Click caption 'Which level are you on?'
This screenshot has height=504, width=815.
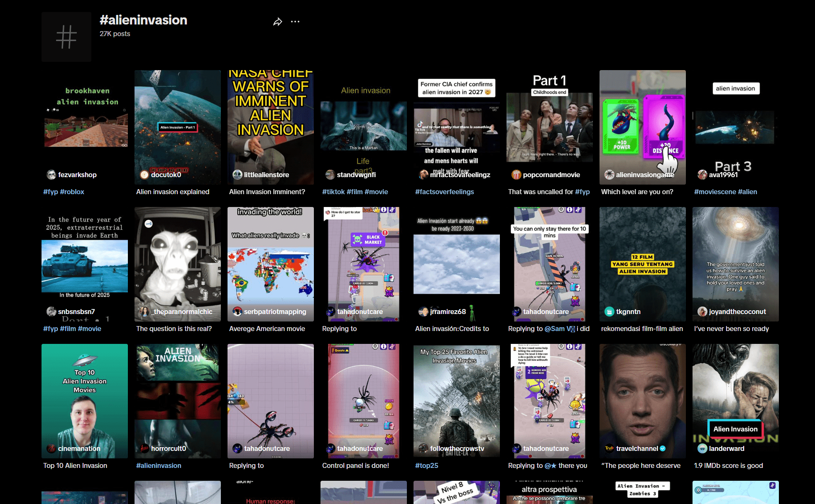[x=637, y=192]
